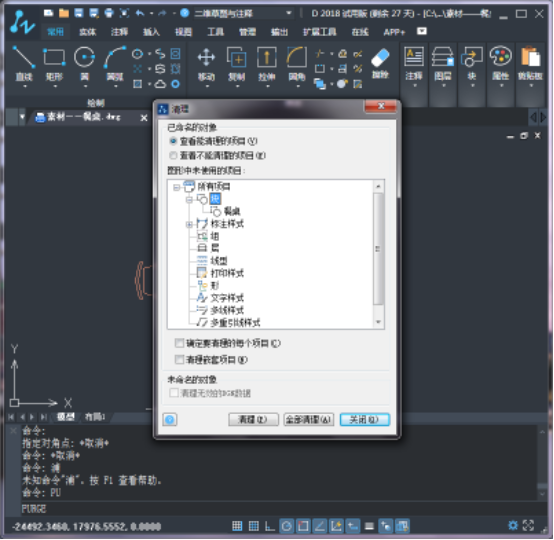Open the Properties (属性) palette icon
Image resolution: width=554 pixels, height=540 pixels.
pos(501,64)
